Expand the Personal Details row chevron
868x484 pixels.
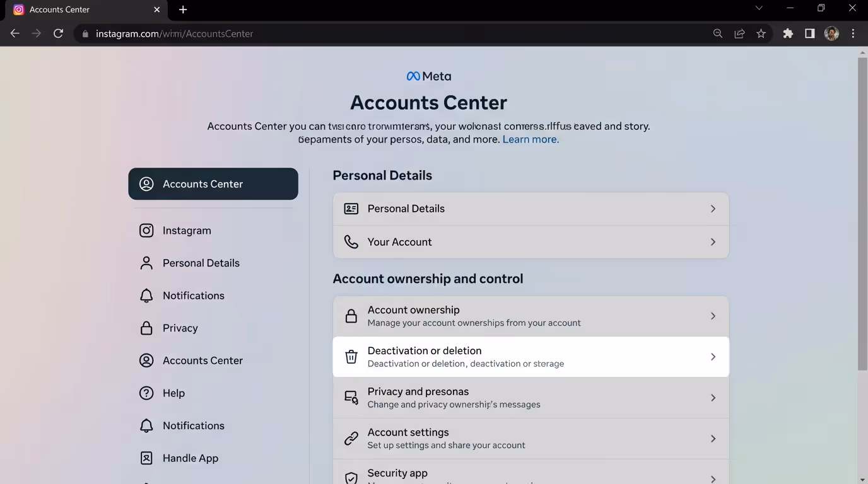[x=713, y=209]
